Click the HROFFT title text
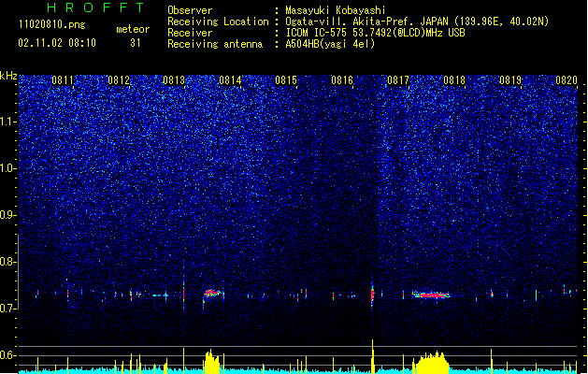Image resolution: width=588 pixels, height=374 pixels. click(x=95, y=7)
